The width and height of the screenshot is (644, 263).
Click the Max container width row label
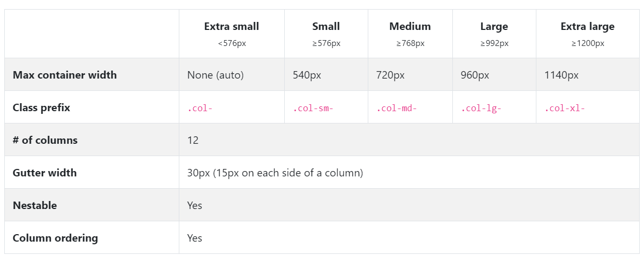pos(65,75)
